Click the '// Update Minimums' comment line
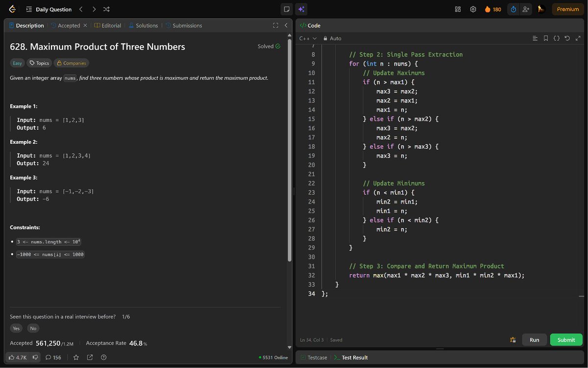 click(393, 183)
